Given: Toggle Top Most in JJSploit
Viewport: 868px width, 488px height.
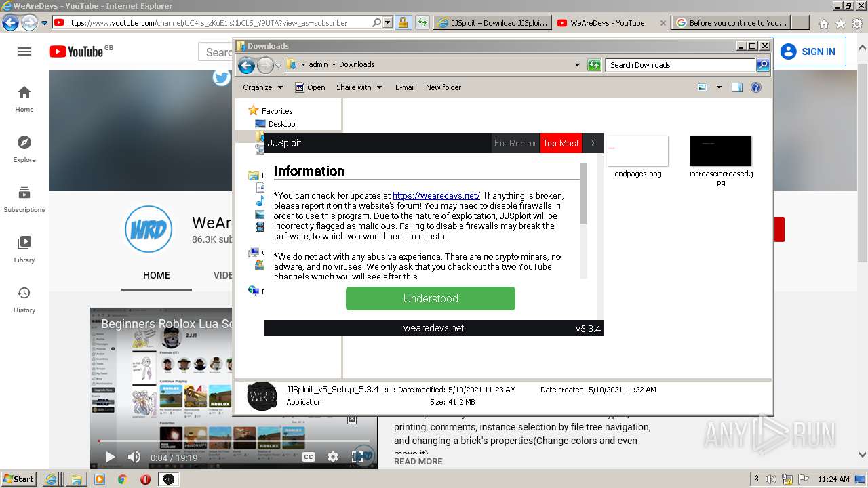Looking at the screenshot, I should click(561, 143).
